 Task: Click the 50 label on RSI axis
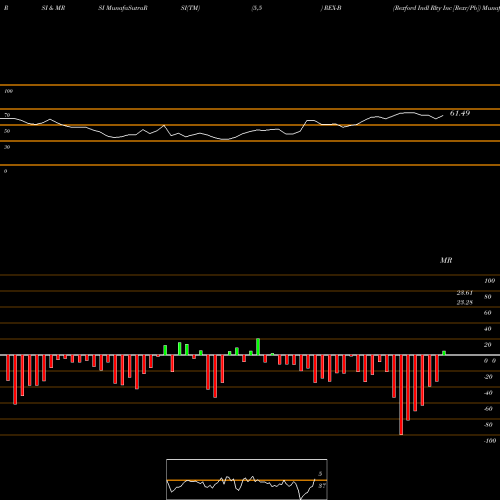[7, 131]
